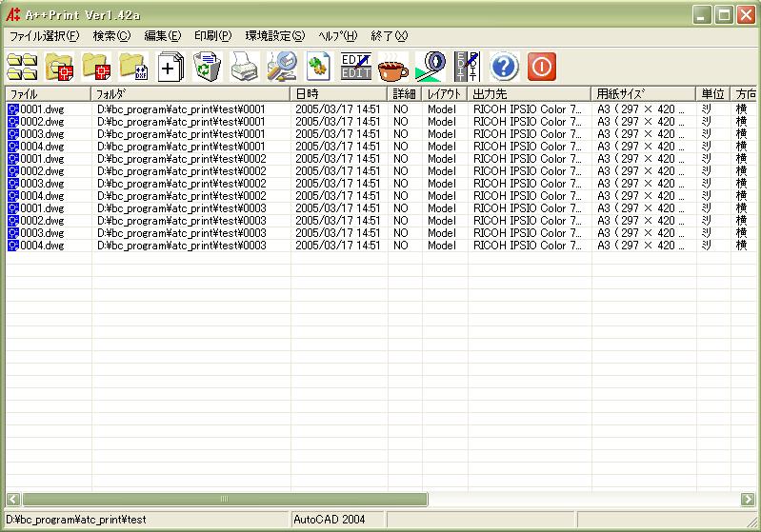Image resolution: width=761 pixels, height=532 pixels.
Task: Click the recycle bin icon in toolbar
Action: 207,67
